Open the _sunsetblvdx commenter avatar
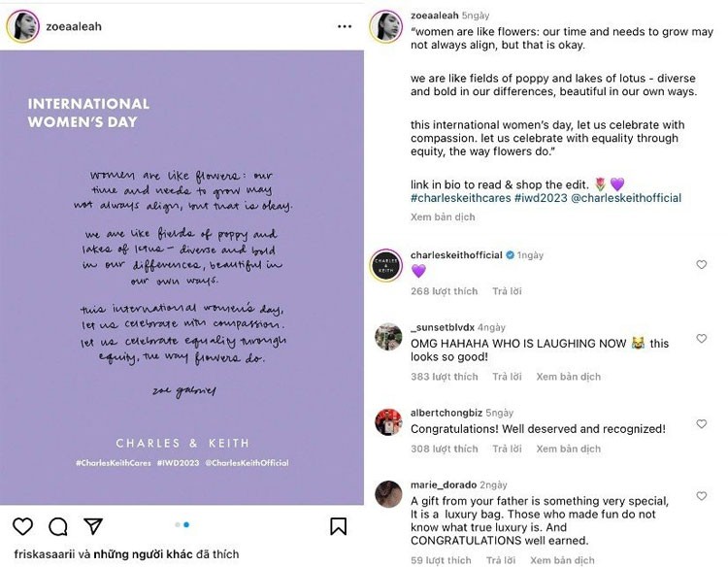728x567 pixels. (x=388, y=337)
